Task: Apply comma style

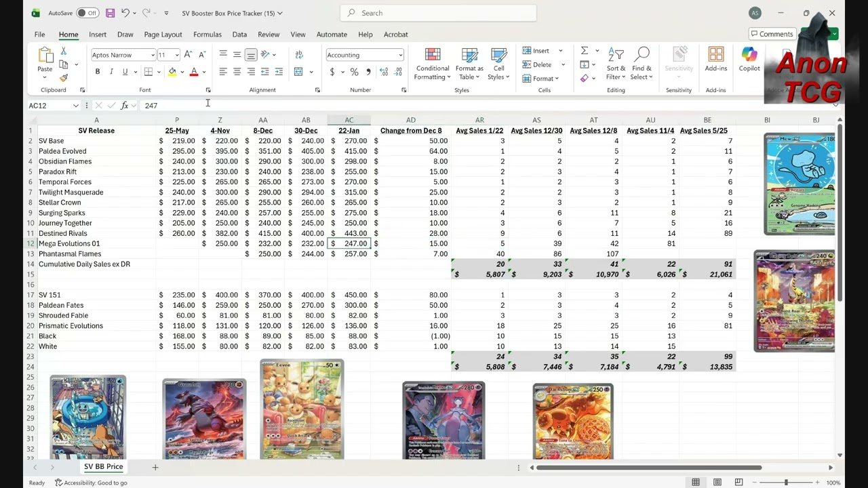Action: [368, 72]
